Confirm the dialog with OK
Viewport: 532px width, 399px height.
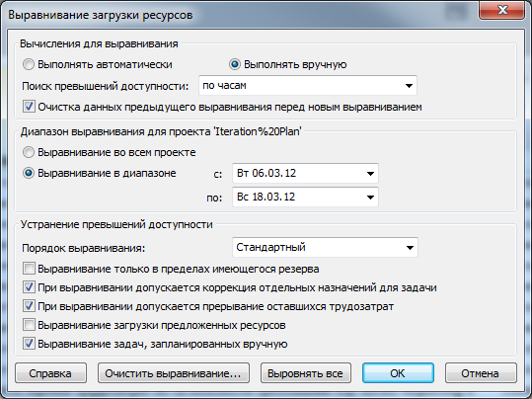click(398, 373)
